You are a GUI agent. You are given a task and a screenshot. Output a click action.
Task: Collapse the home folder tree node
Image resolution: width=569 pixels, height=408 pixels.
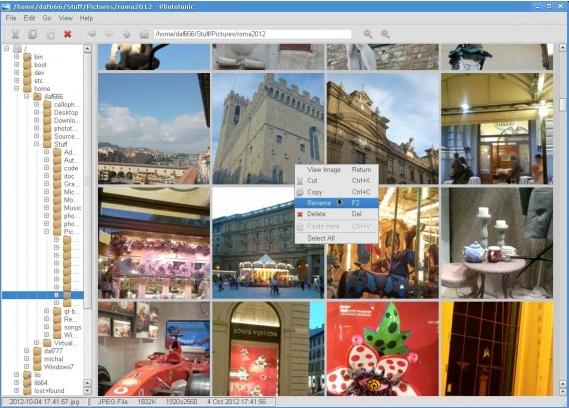[x=17, y=88]
